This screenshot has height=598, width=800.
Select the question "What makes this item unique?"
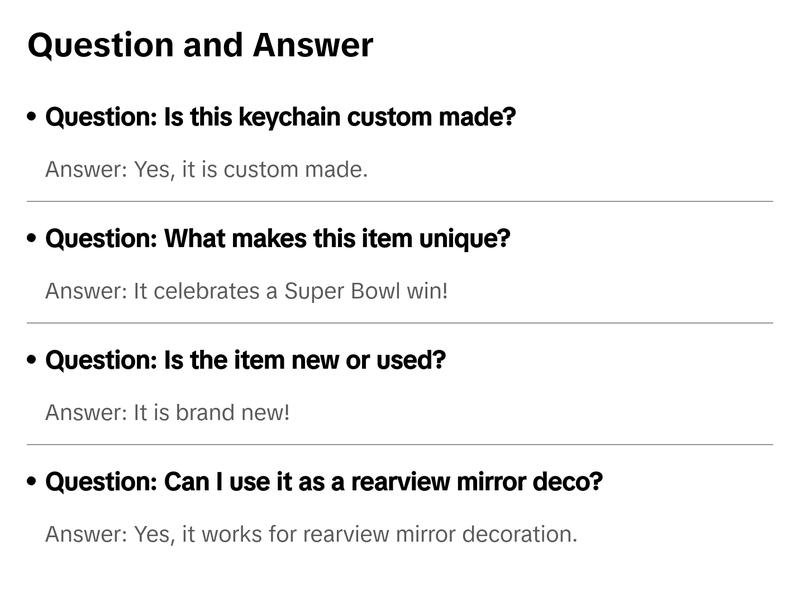pyautogui.click(x=277, y=239)
